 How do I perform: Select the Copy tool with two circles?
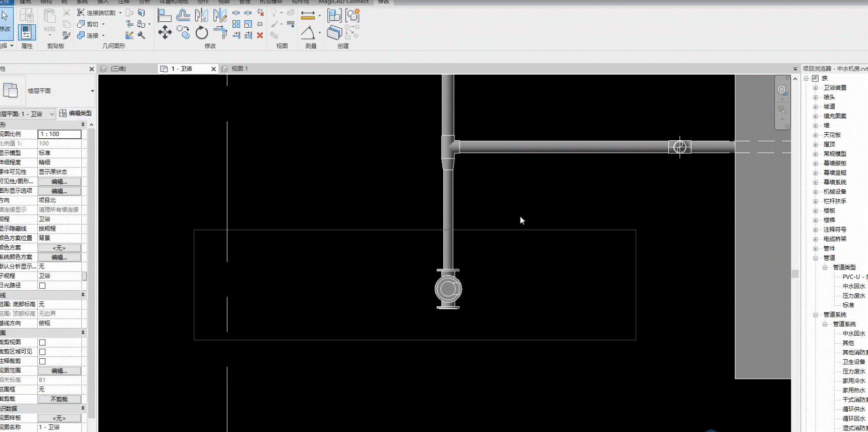183,33
